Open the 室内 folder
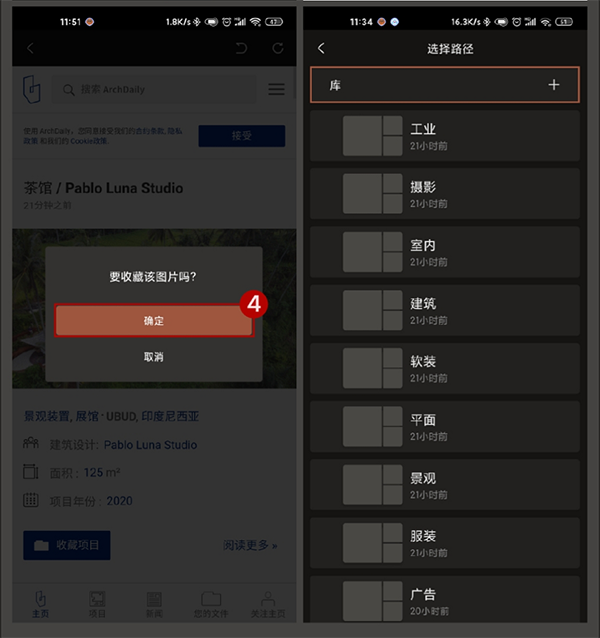This screenshot has width=600, height=638. [x=445, y=252]
